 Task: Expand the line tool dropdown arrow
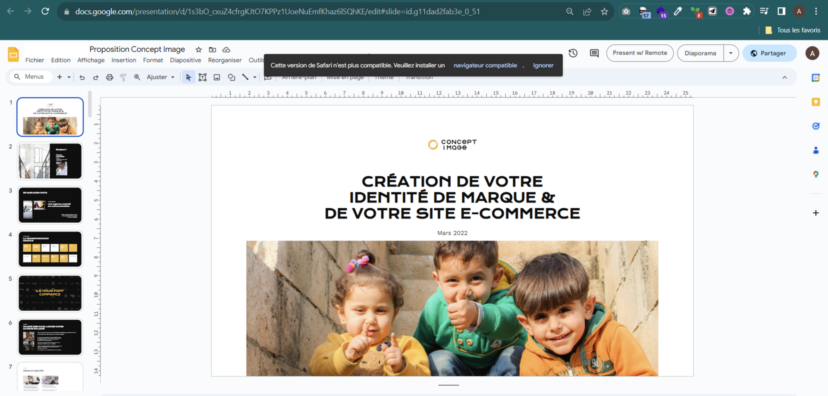tap(255, 77)
